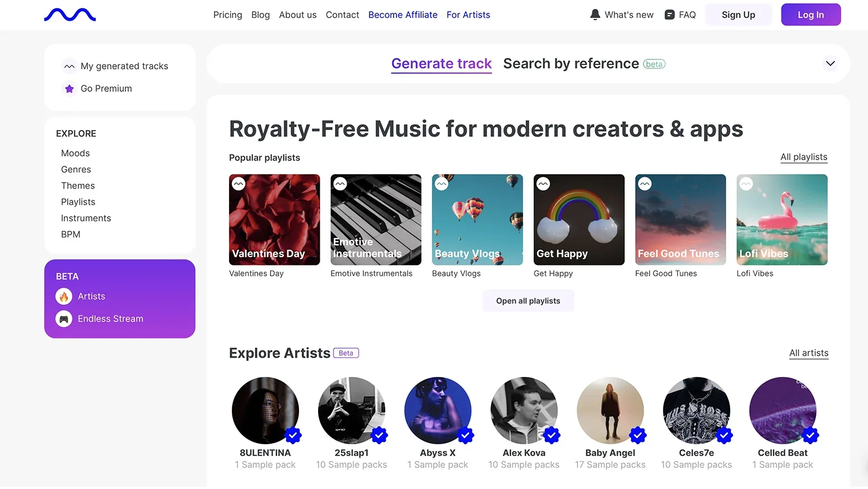Click the Open all playlists button

click(528, 301)
